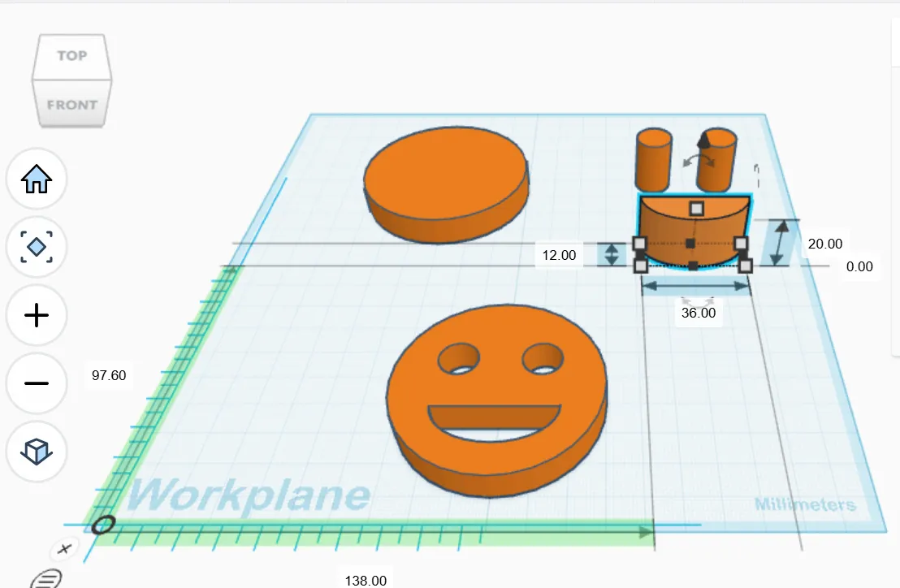Edit the 0.00 elevation value
This screenshot has height=588, width=900.
[x=861, y=266]
